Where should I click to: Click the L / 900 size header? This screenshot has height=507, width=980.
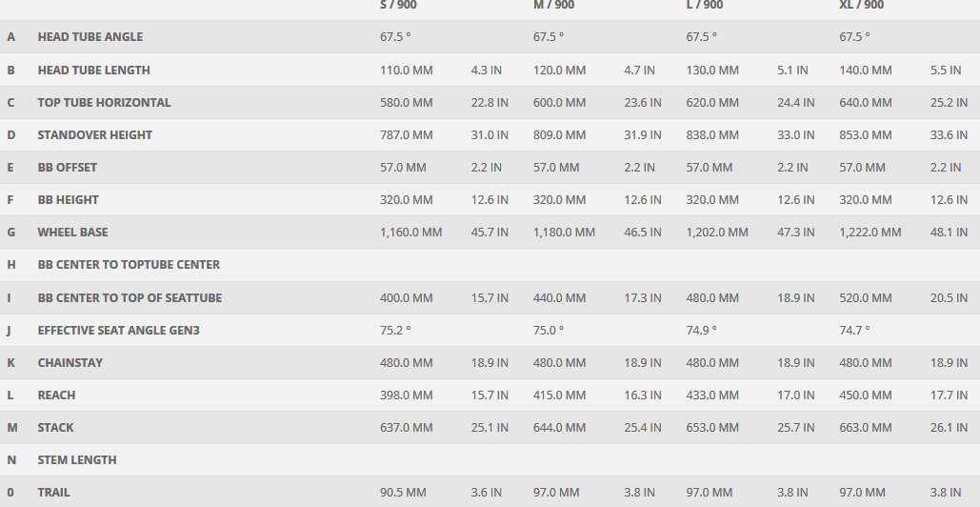705,5
